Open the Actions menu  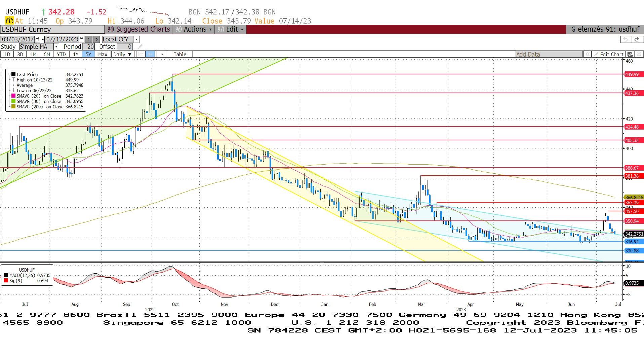(x=194, y=29)
